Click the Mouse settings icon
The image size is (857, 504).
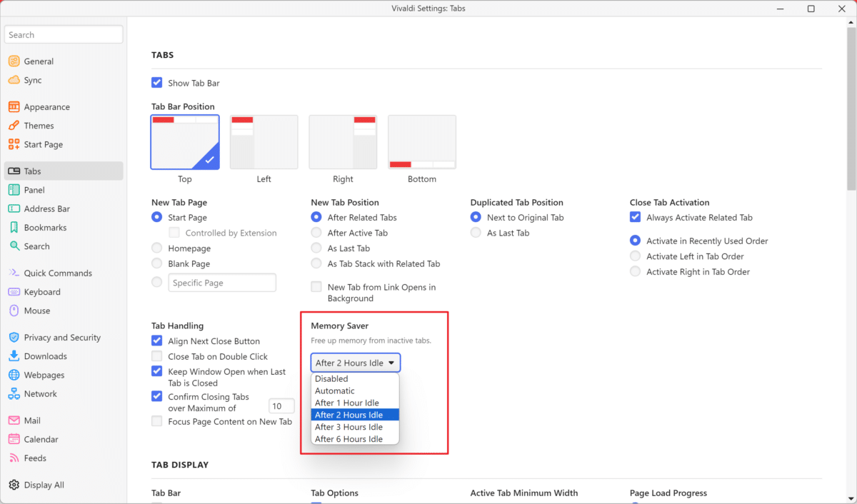click(x=15, y=311)
